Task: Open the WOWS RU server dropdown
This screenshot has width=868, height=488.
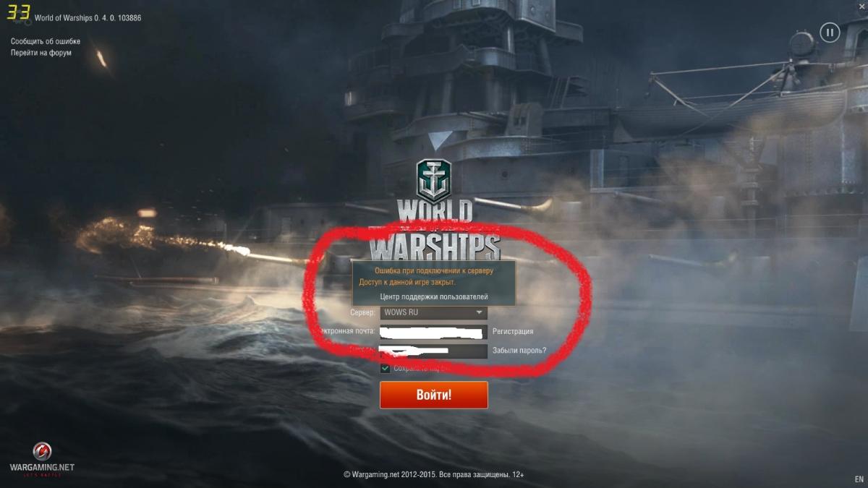Action: tap(434, 312)
